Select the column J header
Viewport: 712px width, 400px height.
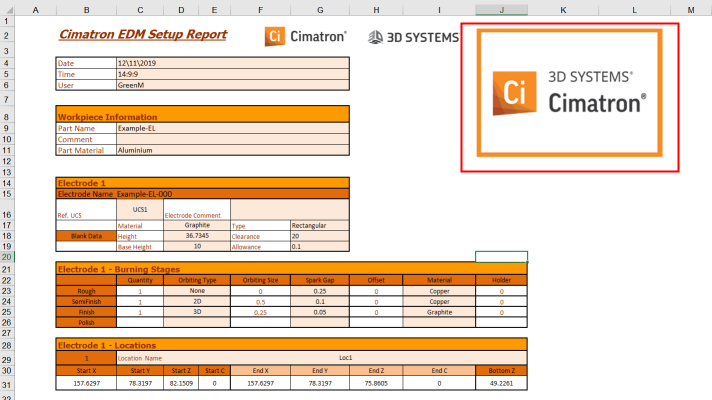(x=501, y=10)
